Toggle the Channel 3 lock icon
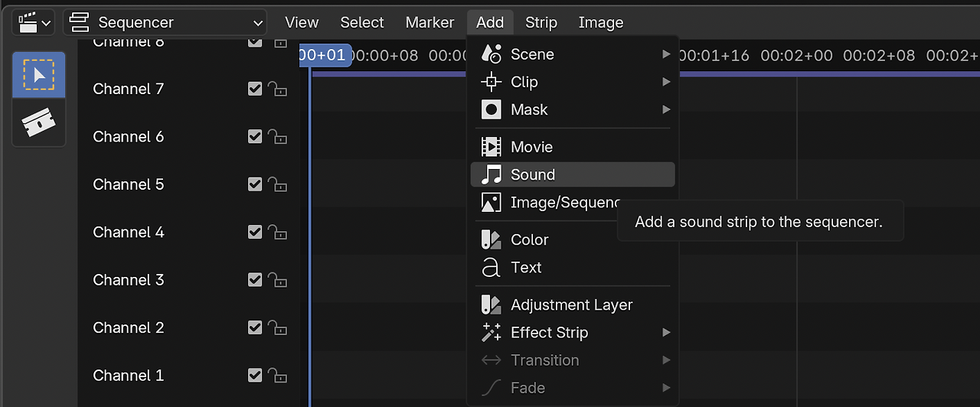This screenshot has height=407, width=980. point(277,280)
